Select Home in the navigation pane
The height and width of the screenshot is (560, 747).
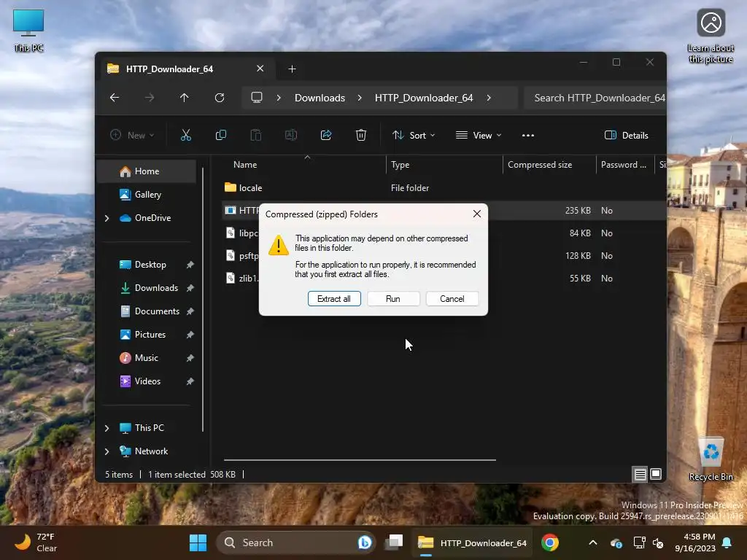point(147,171)
